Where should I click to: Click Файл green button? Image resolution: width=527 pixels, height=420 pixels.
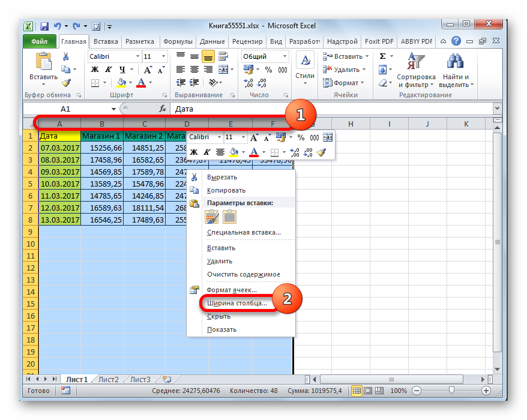[39, 42]
